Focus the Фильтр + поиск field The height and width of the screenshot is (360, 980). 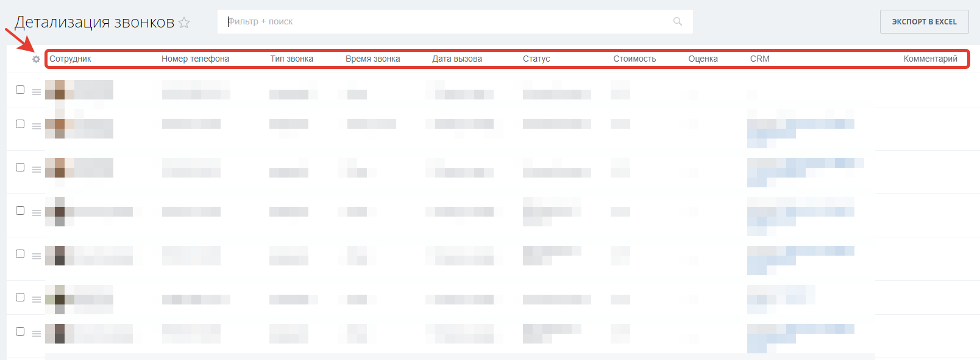[x=455, y=21]
